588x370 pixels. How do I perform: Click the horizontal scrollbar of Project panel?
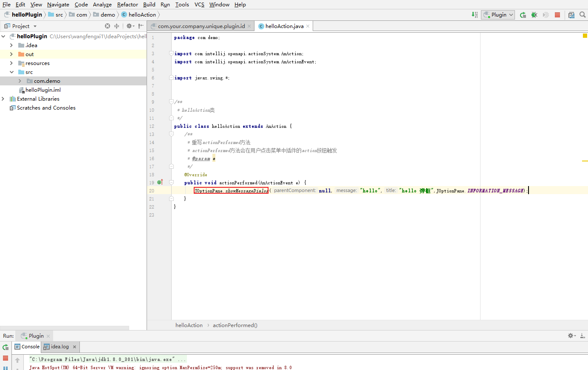tap(65, 328)
